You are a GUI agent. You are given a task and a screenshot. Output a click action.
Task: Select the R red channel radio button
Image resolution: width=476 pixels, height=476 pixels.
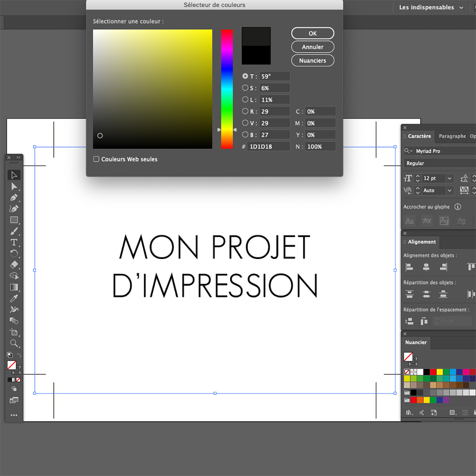click(x=245, y=111)
